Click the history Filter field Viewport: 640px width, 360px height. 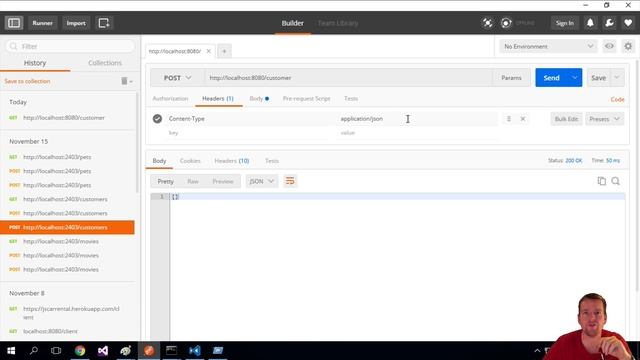(70, 46)
